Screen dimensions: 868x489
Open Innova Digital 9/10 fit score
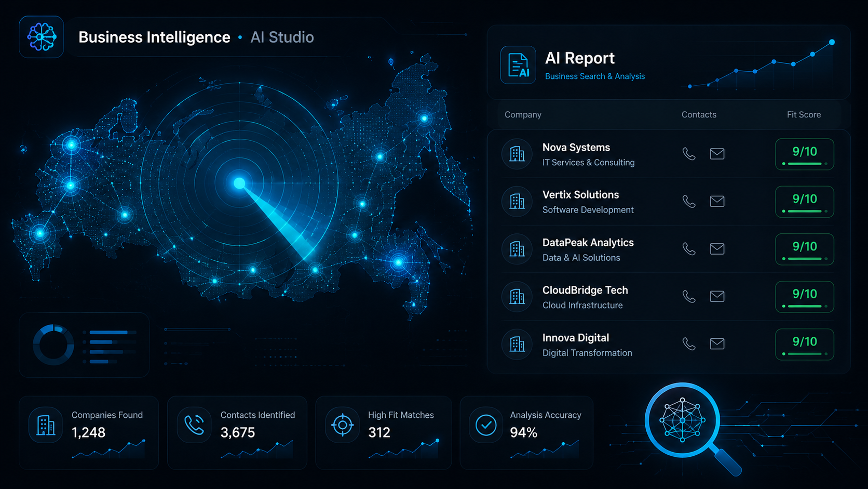(805, 345)
